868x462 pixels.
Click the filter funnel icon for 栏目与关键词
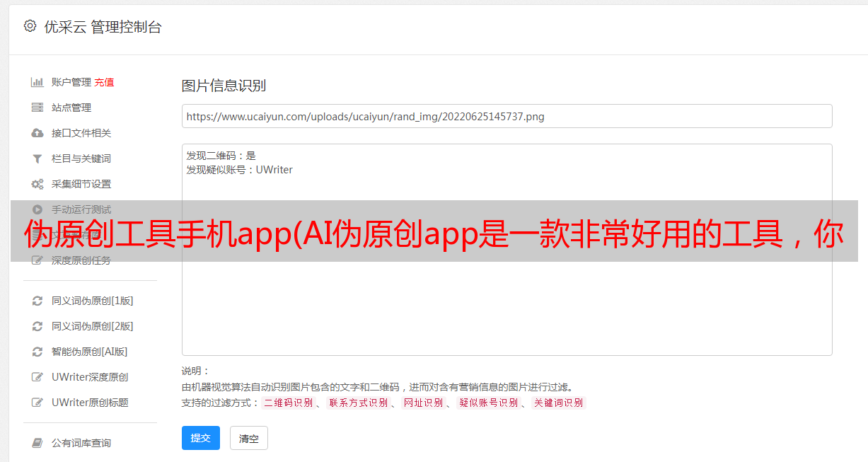[37, 158]
